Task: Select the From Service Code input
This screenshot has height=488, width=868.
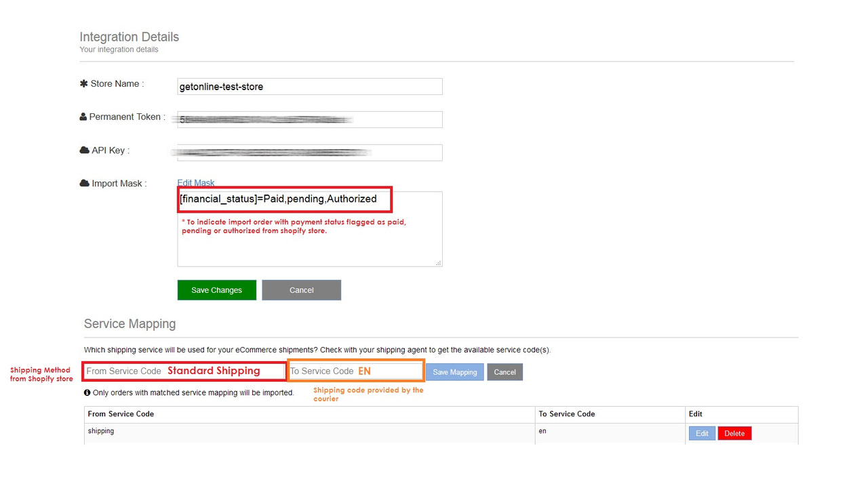Action: pos(183,371)
